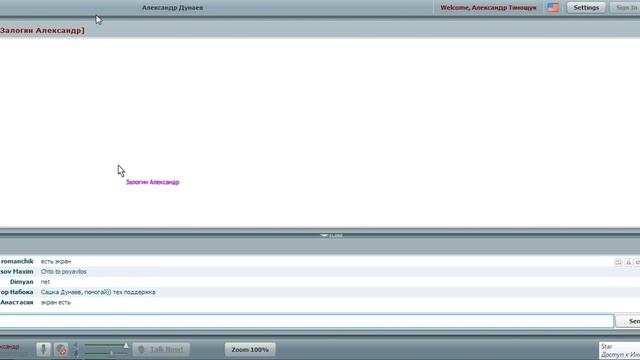This screenshot has height=360, width=640.
Task: Select the message mentioning "тех поддержка"
Action: click(x=98, y=292)
